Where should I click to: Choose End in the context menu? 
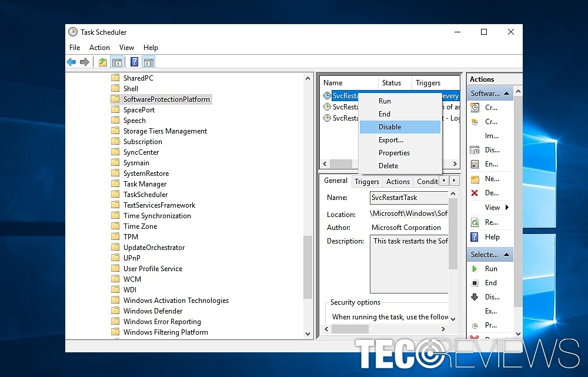pos(400,114)
